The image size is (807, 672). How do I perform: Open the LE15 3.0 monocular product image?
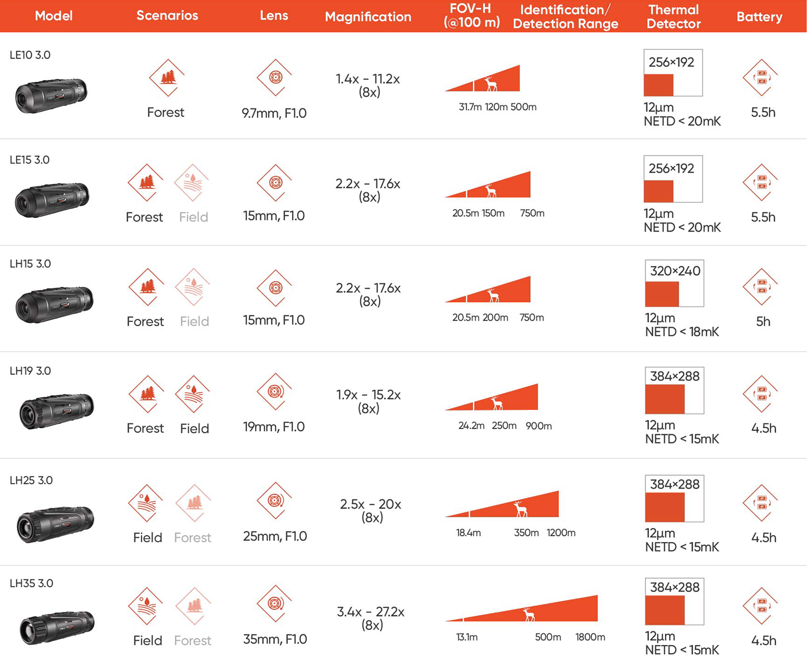click(52, 200)
